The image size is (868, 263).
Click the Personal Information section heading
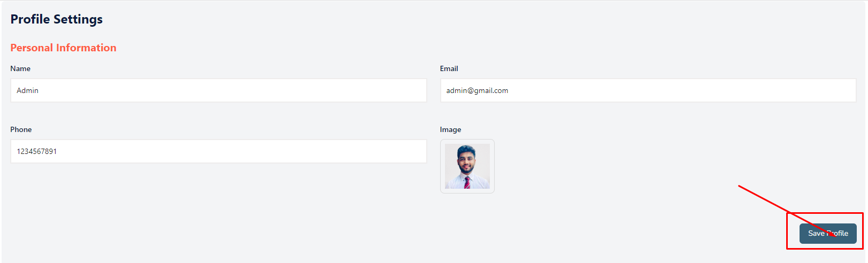63,48
